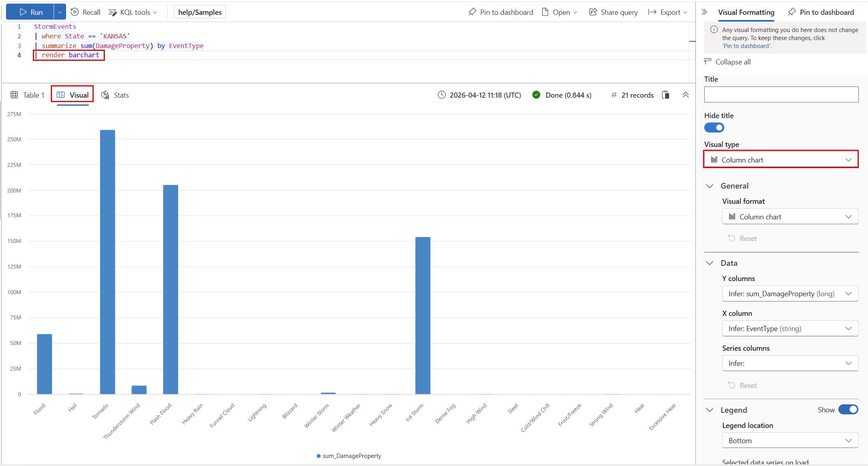Click the Thunderstorm Wind bar
The width and height of the screenshot is (868, 466).
point(139,390)
